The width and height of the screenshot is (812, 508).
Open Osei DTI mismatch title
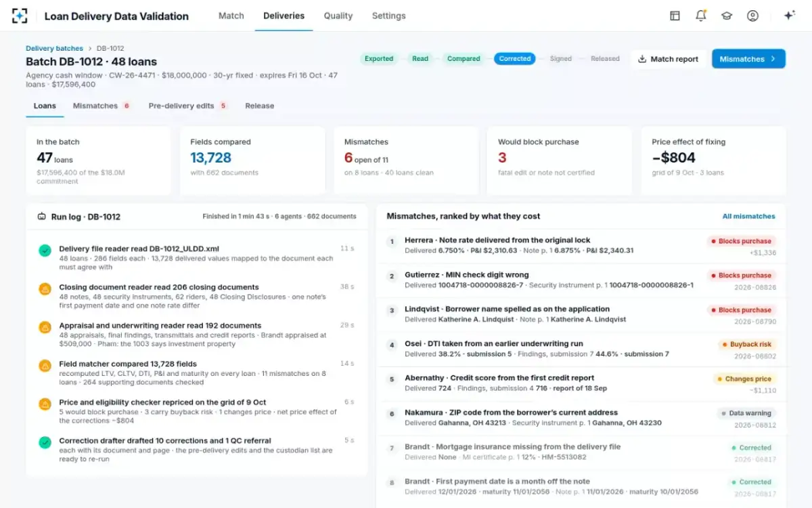pyautogui.click(x=494, y=343)
